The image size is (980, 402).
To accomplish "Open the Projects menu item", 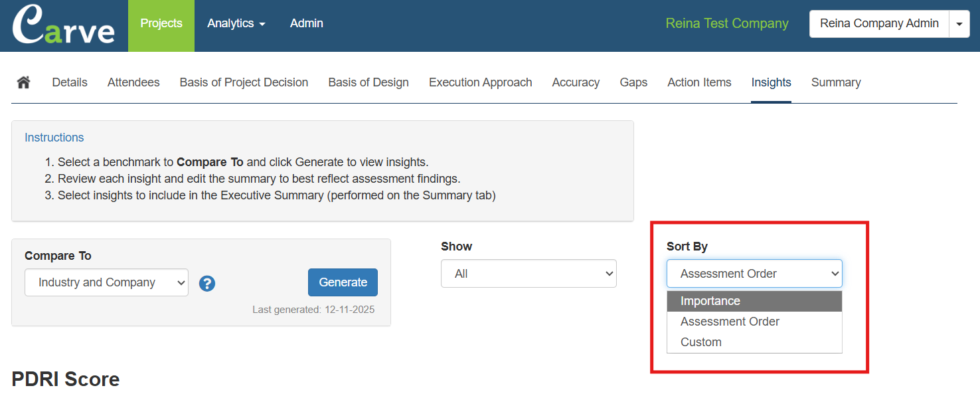I will (x=161, y=23).
